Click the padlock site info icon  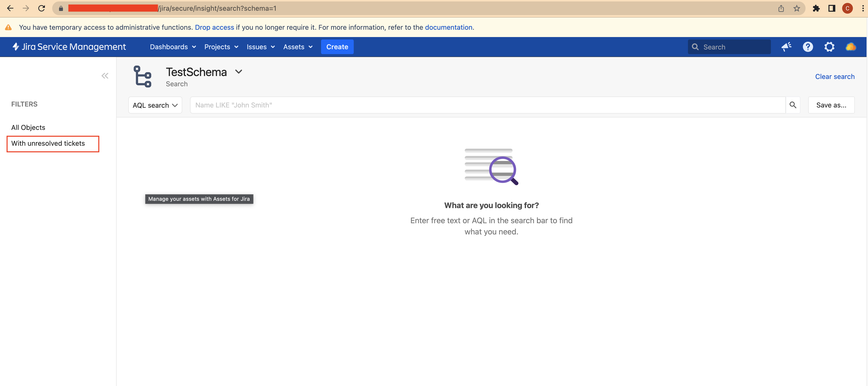click(61, 9)
